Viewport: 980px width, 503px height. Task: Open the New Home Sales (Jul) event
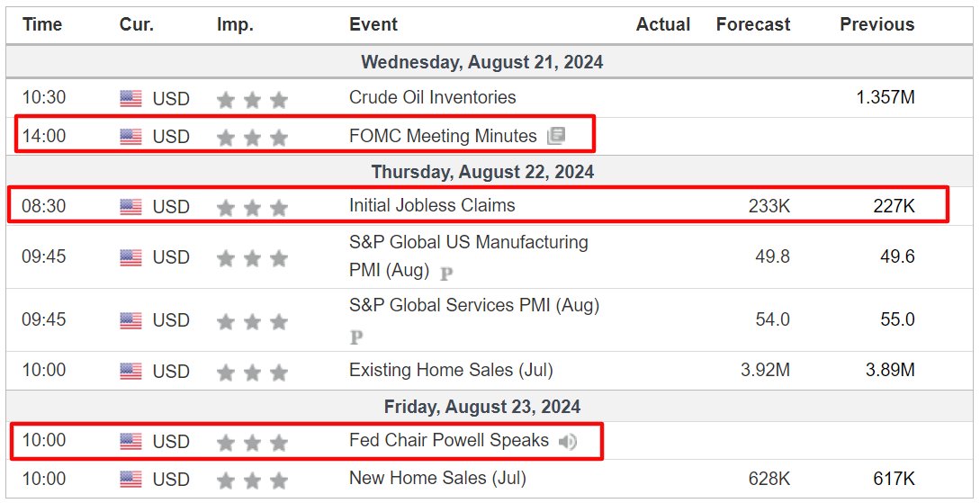click(437, 478)
